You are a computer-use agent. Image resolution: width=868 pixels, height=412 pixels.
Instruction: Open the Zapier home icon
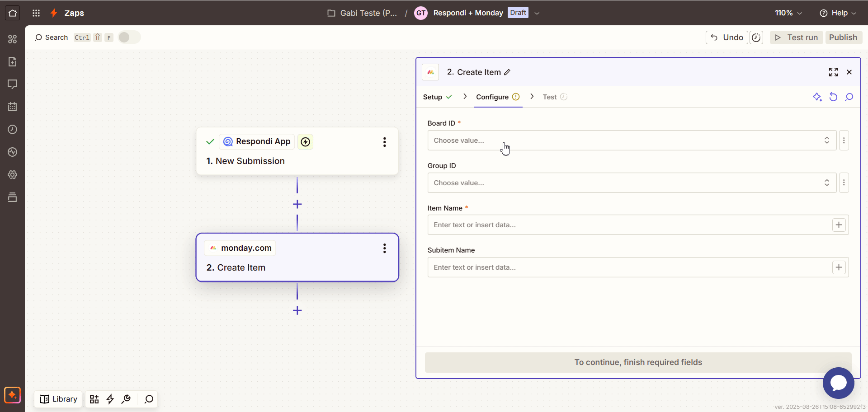point(13,13)
